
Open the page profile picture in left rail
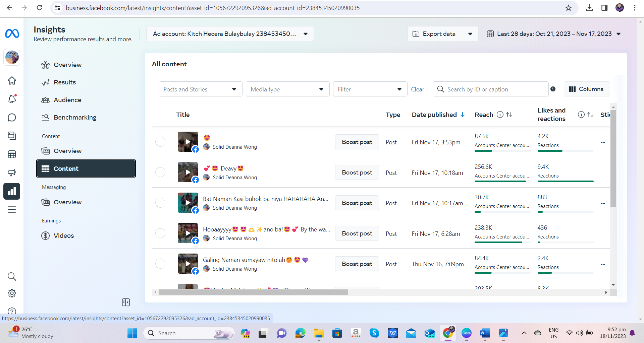(12, 57)
